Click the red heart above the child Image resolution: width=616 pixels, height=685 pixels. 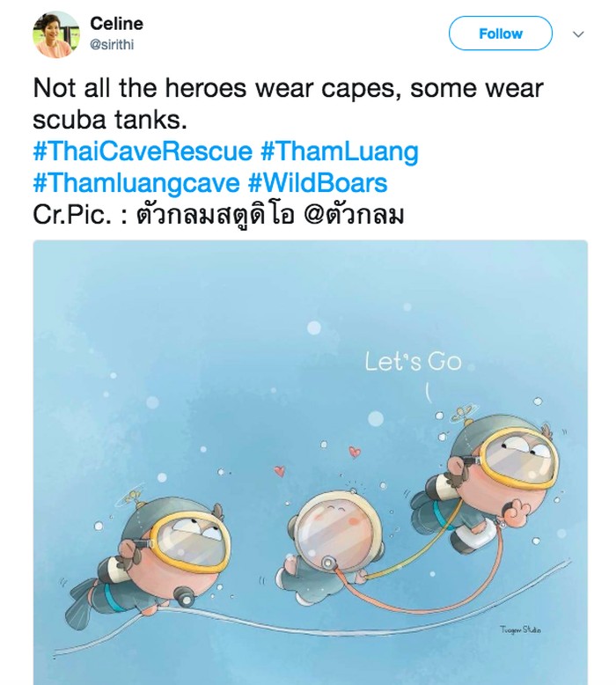click(355, 453)
